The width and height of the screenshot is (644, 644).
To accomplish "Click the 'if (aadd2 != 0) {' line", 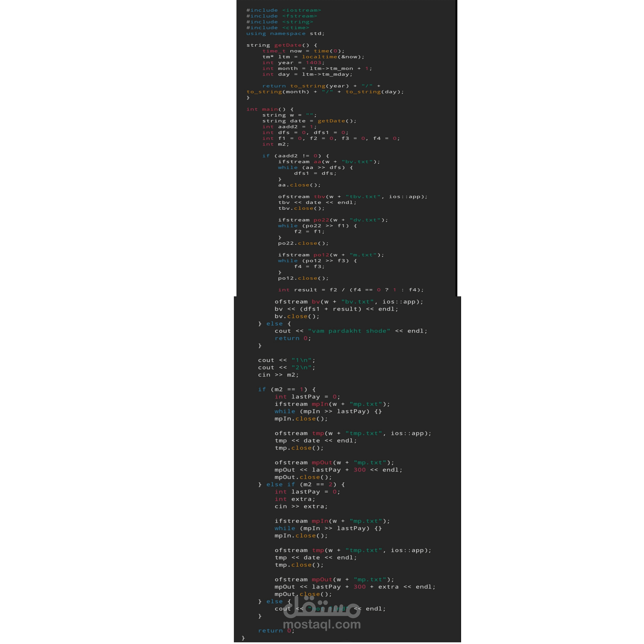I will pos(296,156).
